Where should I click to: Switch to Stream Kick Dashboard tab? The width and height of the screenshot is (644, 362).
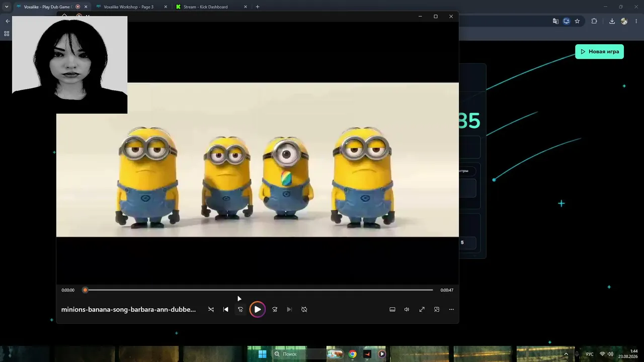click(205, 7)
